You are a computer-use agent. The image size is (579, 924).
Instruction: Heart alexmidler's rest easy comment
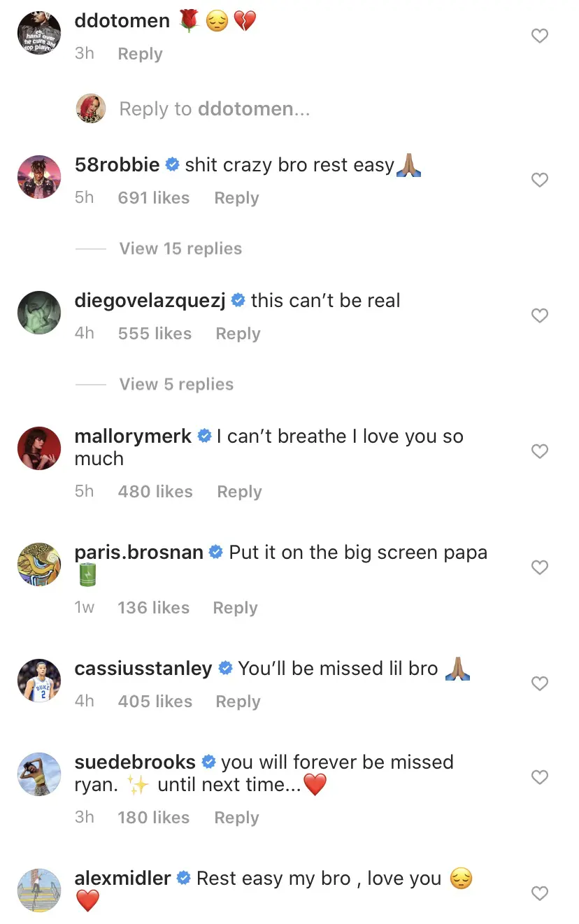tap(540, 893)
